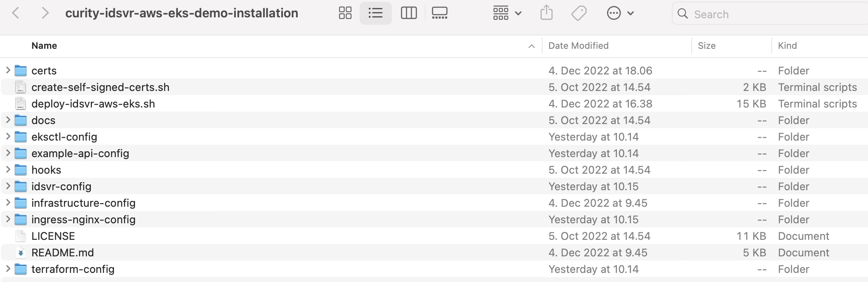Viewport: 868px width, 282px height.
Task: Select the README.md file
Action: (62, 253)
